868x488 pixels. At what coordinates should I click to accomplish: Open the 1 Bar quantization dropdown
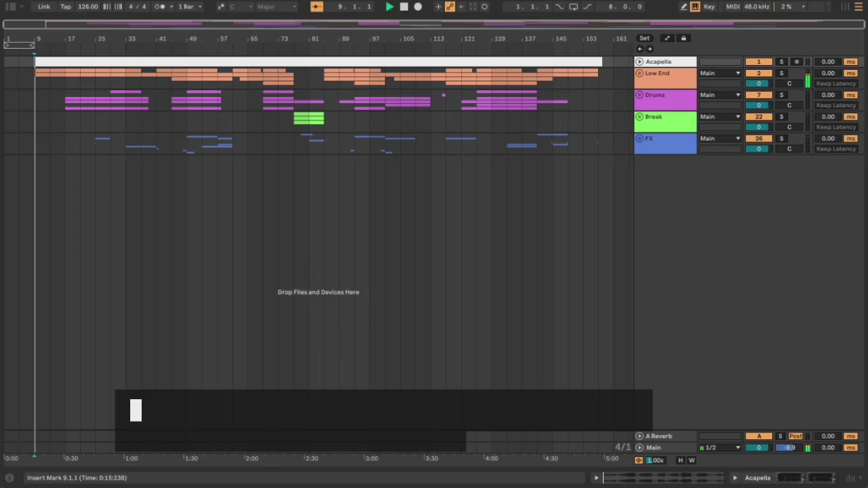click(x=189, y=7)
